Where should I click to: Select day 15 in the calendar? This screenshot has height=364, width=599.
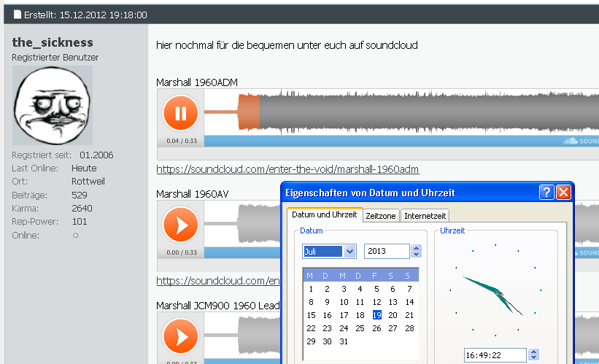pos(311,315)
